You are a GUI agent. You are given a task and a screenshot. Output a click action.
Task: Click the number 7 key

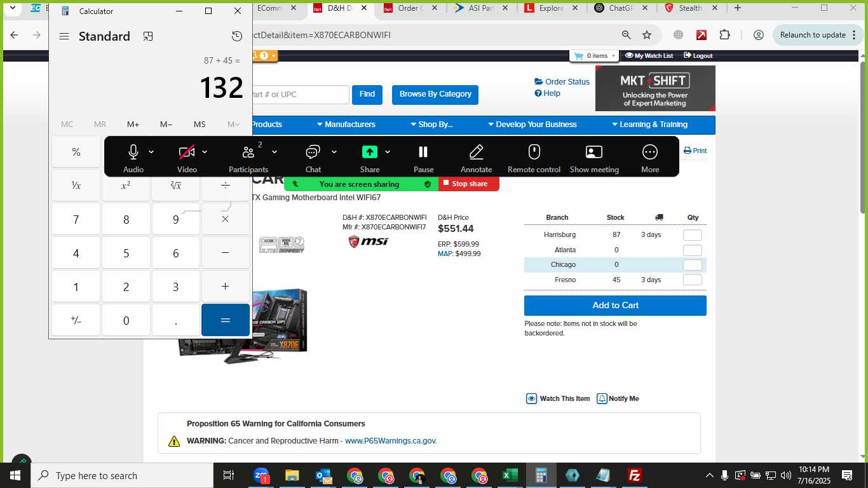tap(76, 219)
